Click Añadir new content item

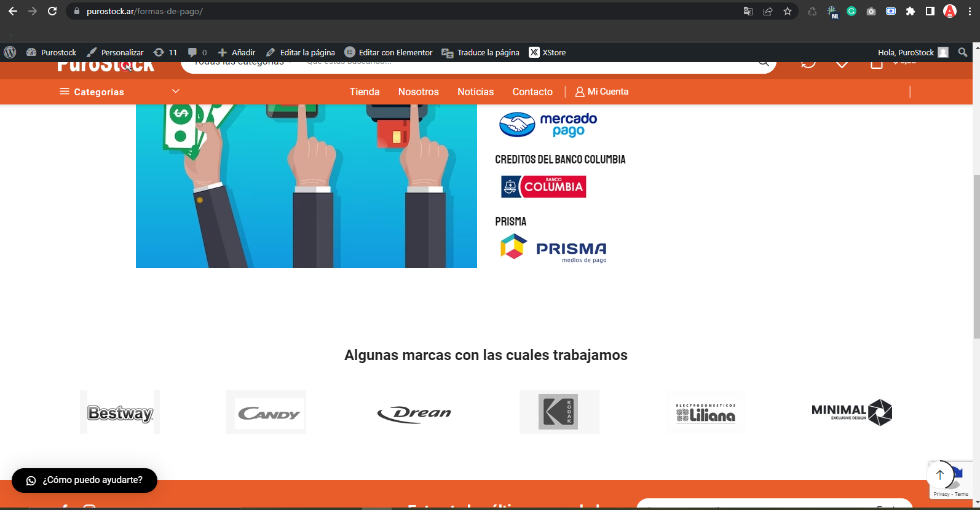237,52
